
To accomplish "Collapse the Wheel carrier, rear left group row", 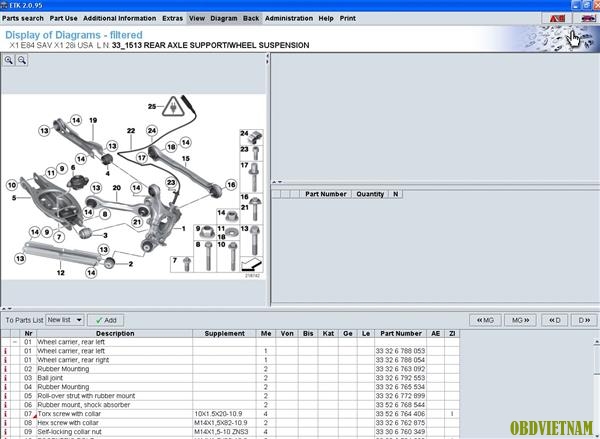I will point(15,342).
